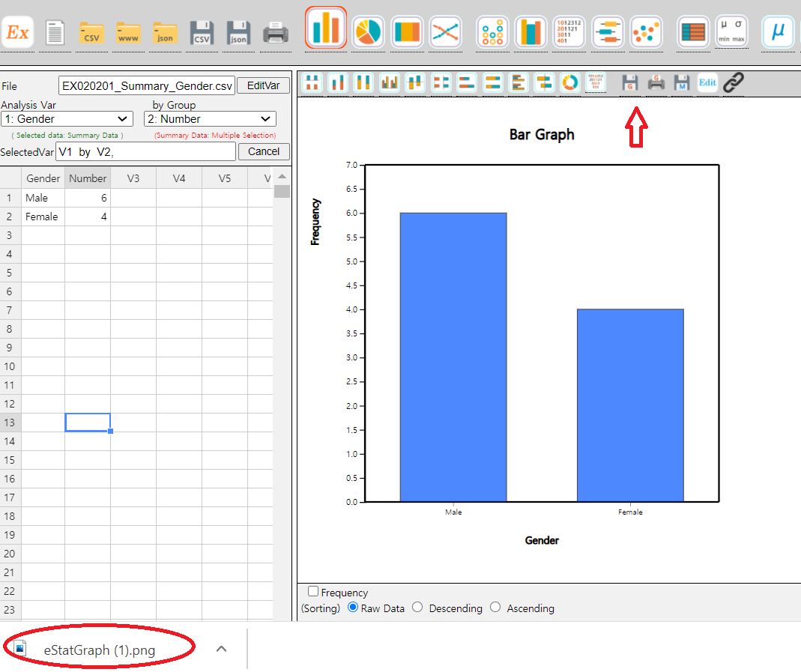The image size is (801, 672).
Task: Click the V4 column header
Action: pyautogui.click(x=179, y=178)
